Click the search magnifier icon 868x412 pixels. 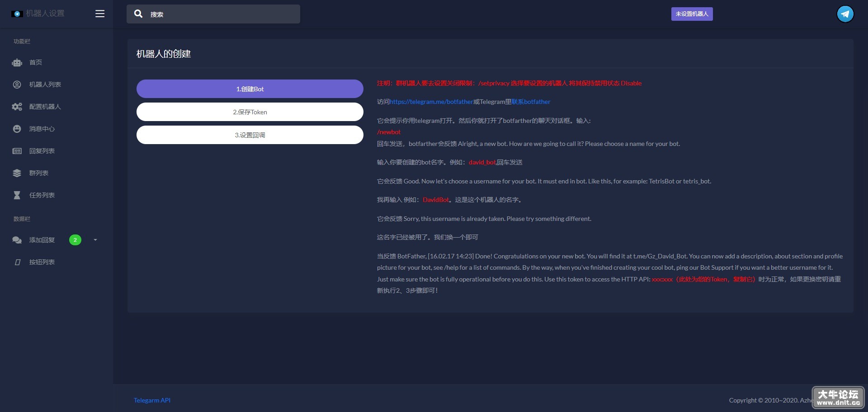(138, 14)
